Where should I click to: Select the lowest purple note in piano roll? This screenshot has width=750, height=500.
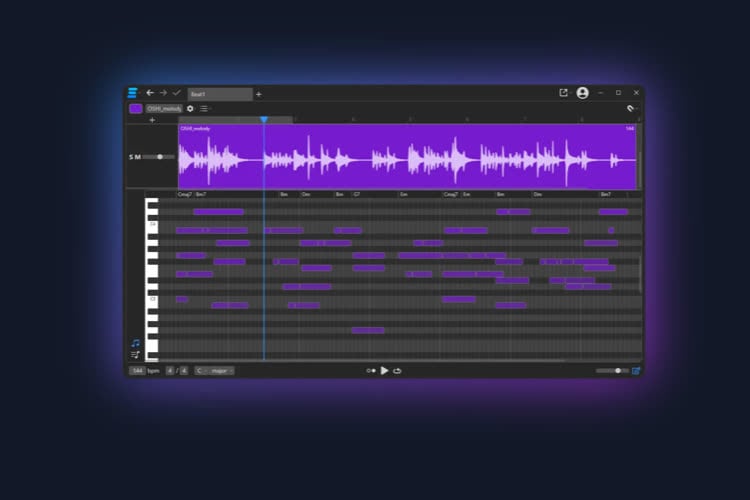[x=368, y=330]
